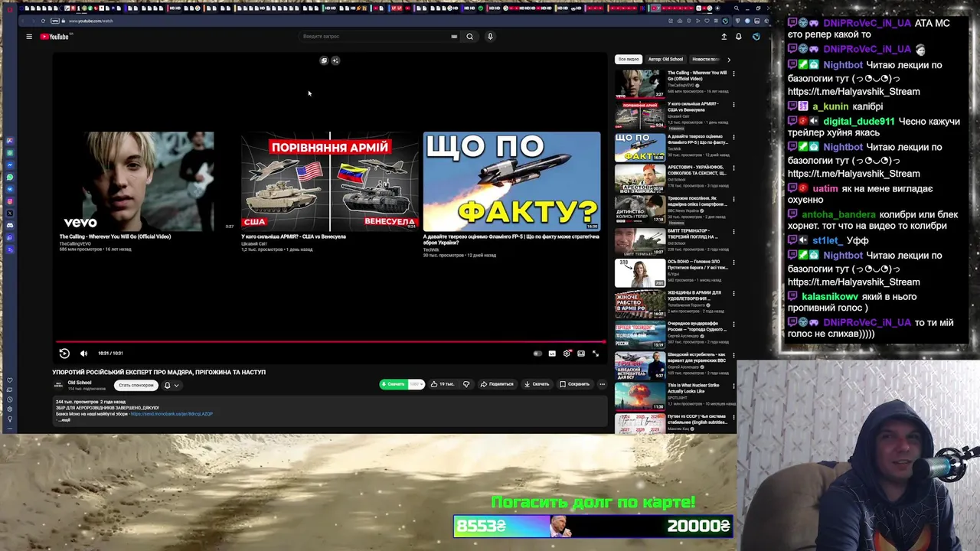The width and height of the screenshot is (980, 551).
Task: Open more options for sidebar 'Фламінго FP-5' video
Action: point(733,137)
